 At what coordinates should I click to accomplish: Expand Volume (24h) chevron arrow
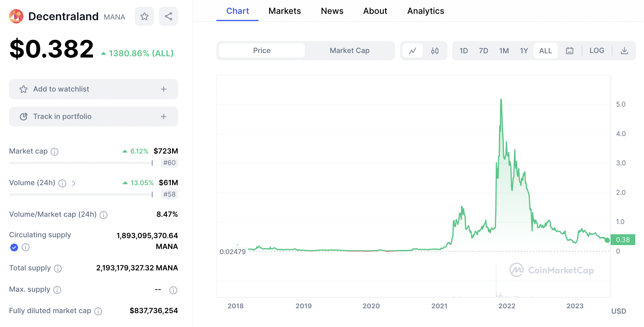tap(74, 183)
